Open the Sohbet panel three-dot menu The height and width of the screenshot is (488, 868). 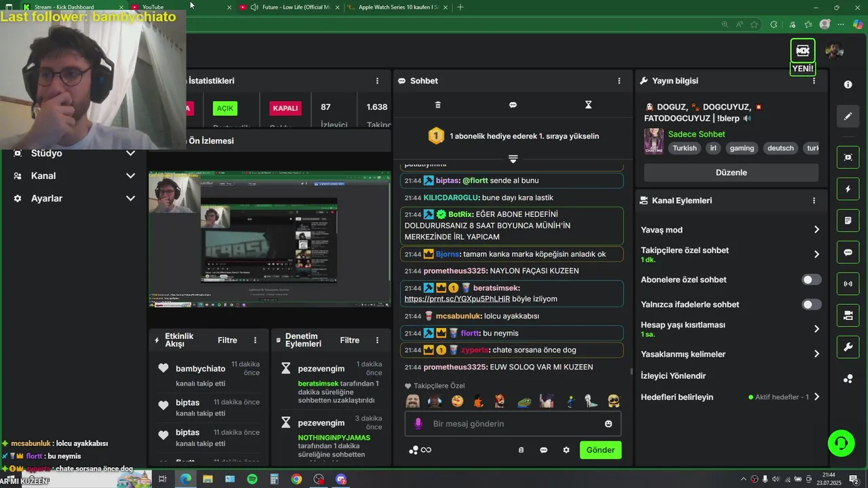coord(618,81)
